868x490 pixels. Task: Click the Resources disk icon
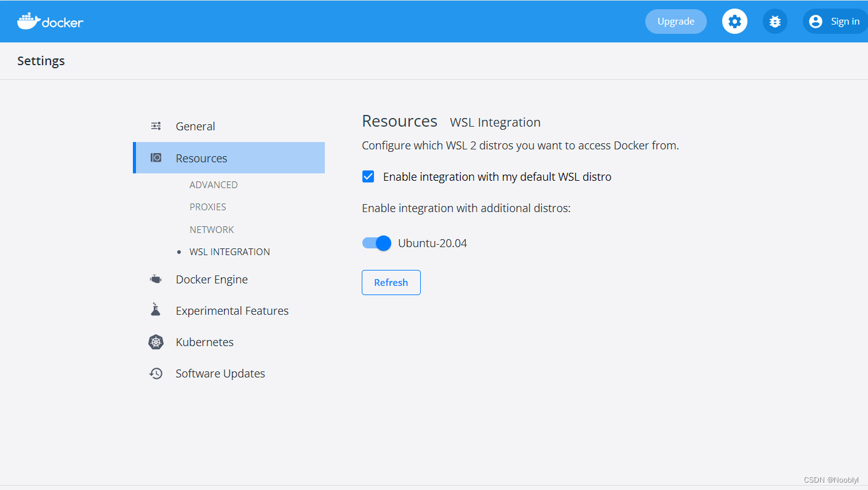click(x=156, y=158)
